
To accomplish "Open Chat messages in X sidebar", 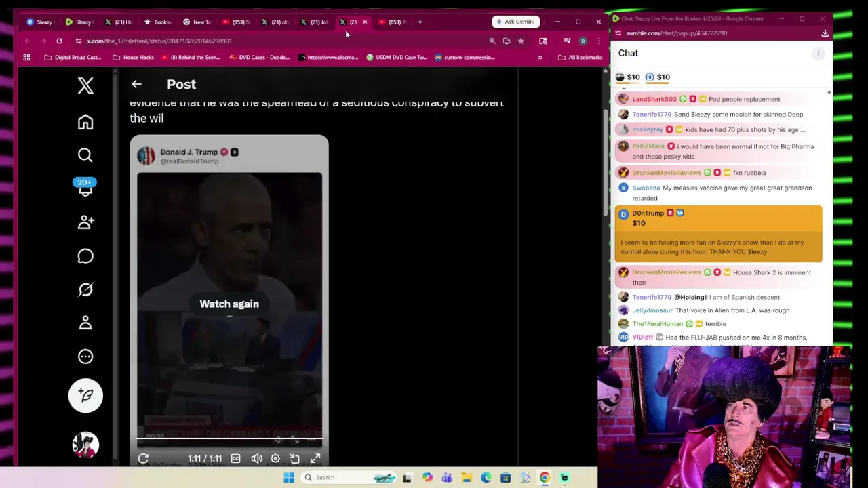I will pos(85,256).
